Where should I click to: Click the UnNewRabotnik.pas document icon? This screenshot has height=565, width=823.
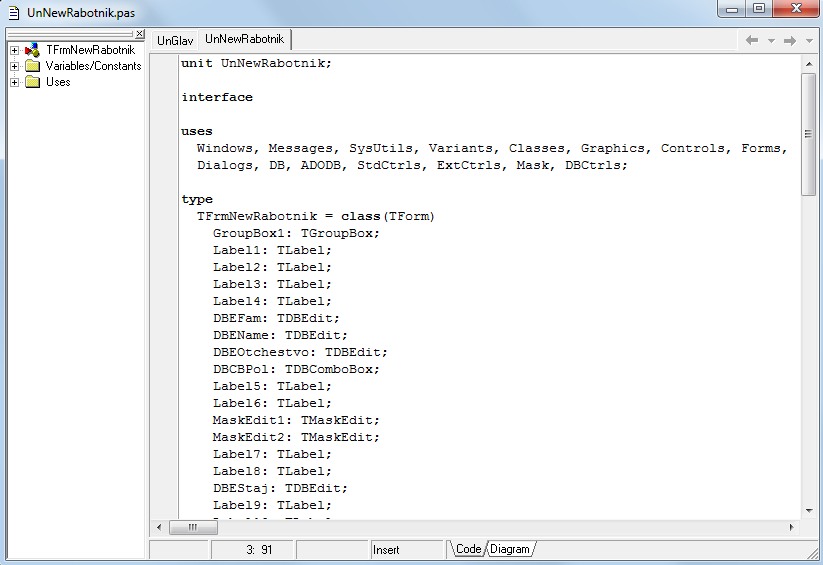tap(14, 13)
